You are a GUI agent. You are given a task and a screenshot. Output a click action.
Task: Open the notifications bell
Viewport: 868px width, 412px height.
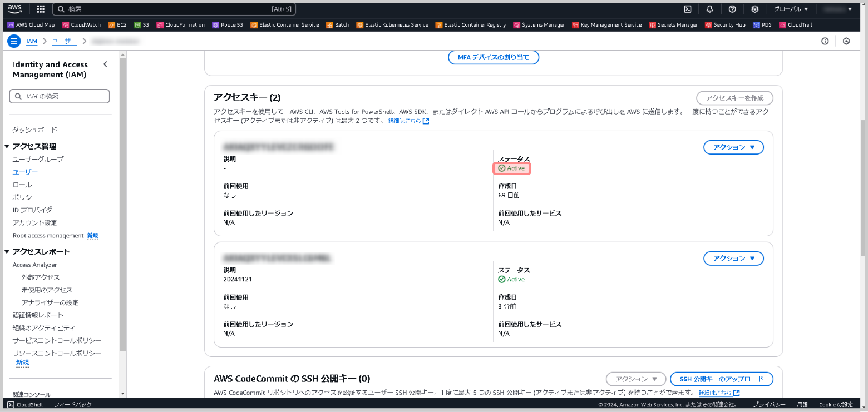pos(710,9)
